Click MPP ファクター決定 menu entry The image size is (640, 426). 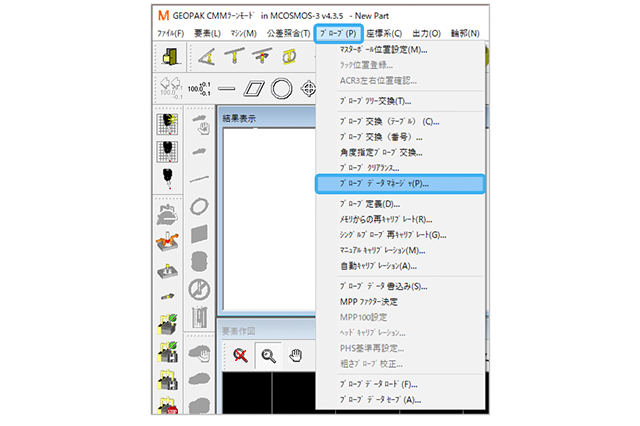(x=369, y=301)
